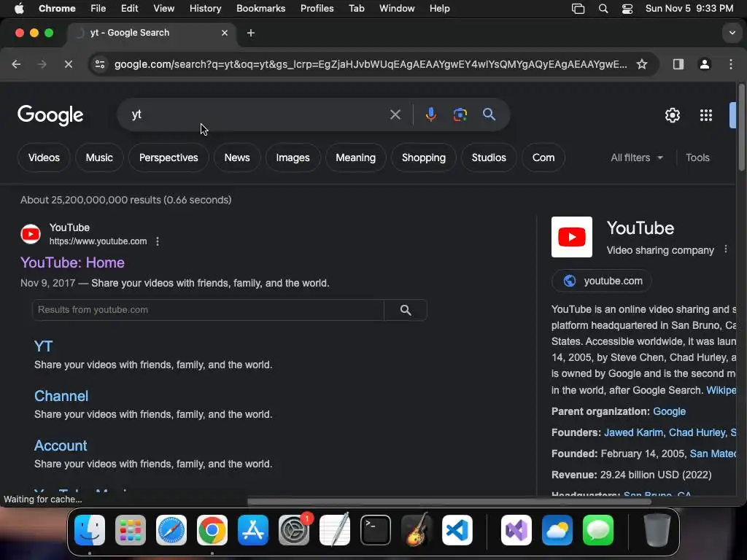Open the Profiles menu
This screenshot has width=747, height=560.
[x=317, y=9]
